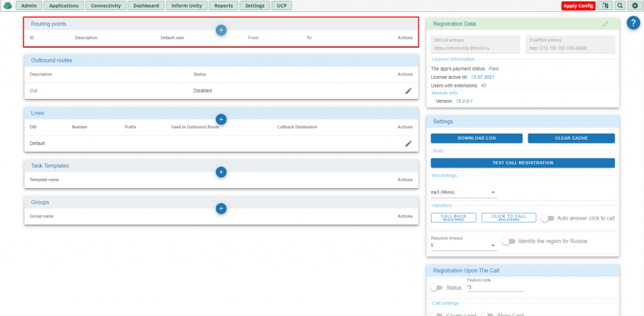
Task: Toggle Auto answer click to call
Action: (x=548, y=218)
